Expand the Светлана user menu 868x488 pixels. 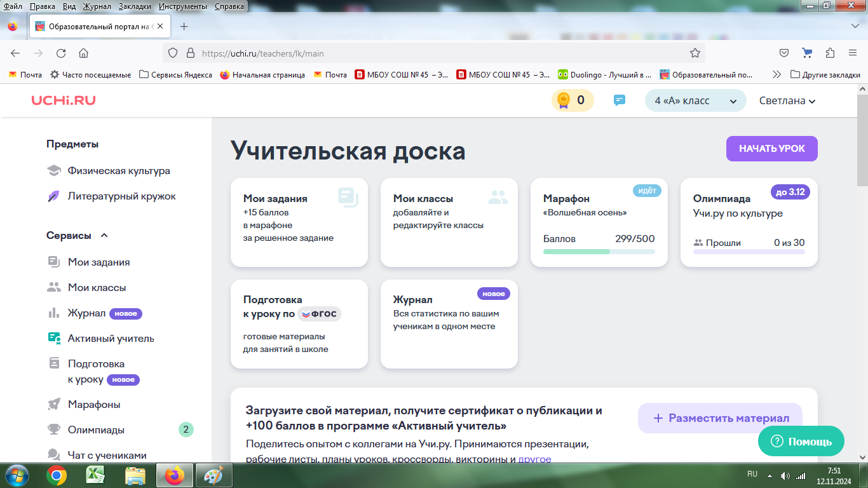coord(787,100)
